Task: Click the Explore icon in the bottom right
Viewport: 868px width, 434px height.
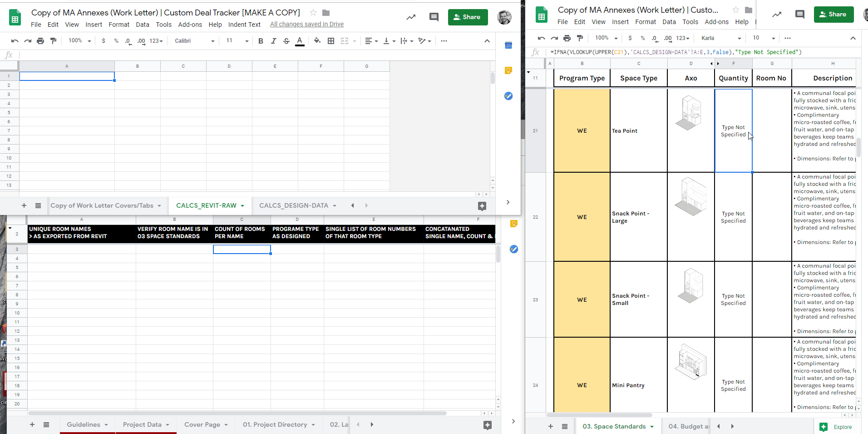Action: pyautogui.click(x=824, y=427)
